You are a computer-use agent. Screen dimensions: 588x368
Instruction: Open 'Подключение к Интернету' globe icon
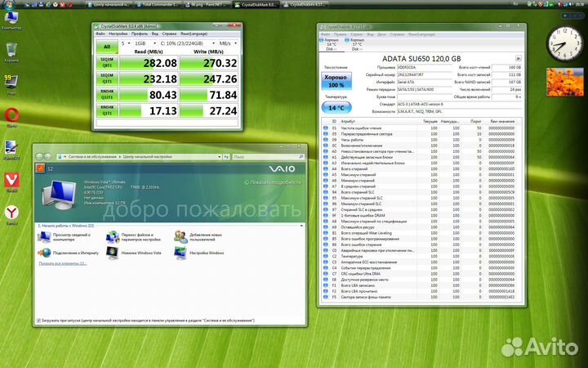(x=43, y=253)
